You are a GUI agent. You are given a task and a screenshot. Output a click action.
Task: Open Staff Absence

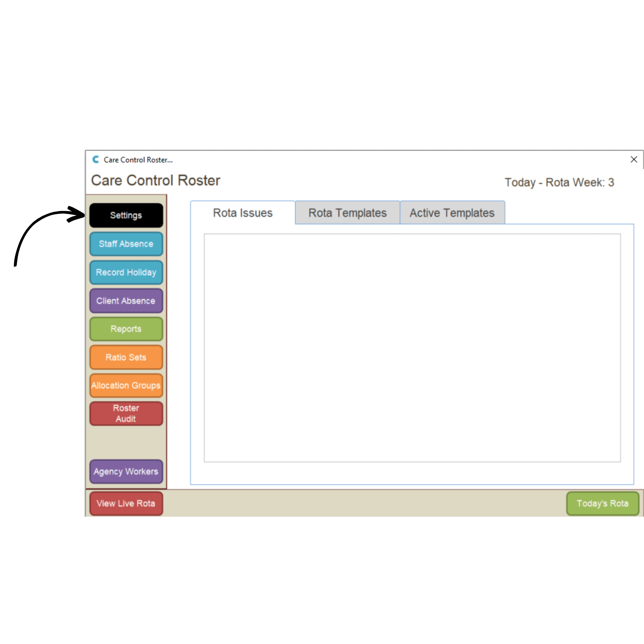(x=126, y=244)
